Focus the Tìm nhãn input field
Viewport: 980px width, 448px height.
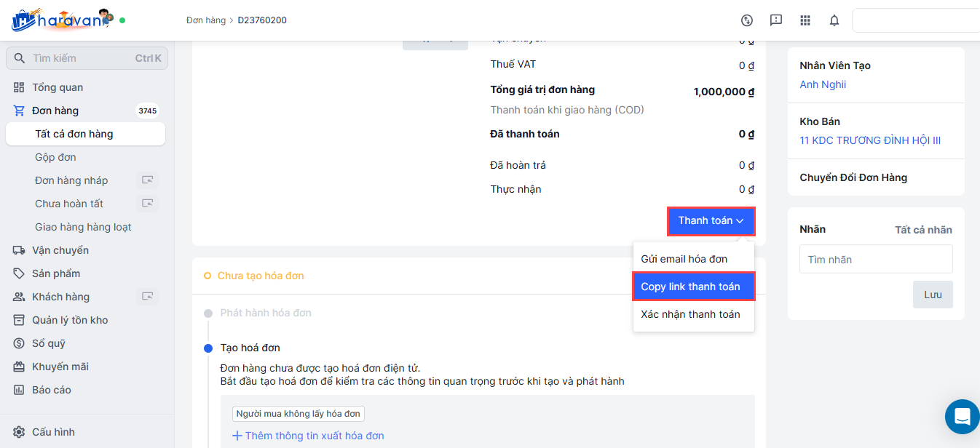[x=876, y=259]
